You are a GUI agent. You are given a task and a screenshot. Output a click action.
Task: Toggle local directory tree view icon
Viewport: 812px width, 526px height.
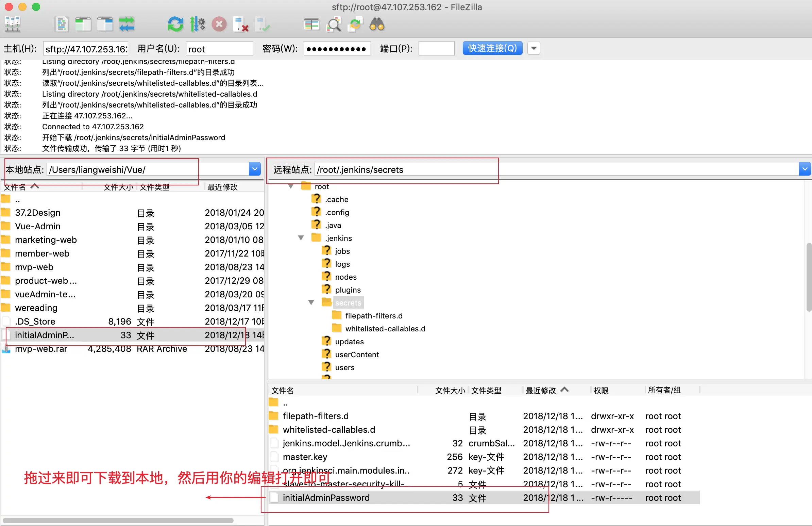pyautogui.click(x=83, y=24)
